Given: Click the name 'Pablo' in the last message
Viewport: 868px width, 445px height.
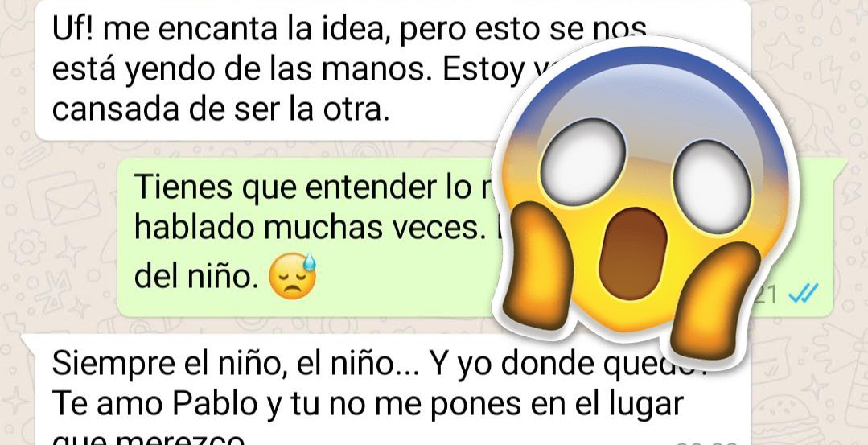Looking at the screenshot, I should [215, 405].
